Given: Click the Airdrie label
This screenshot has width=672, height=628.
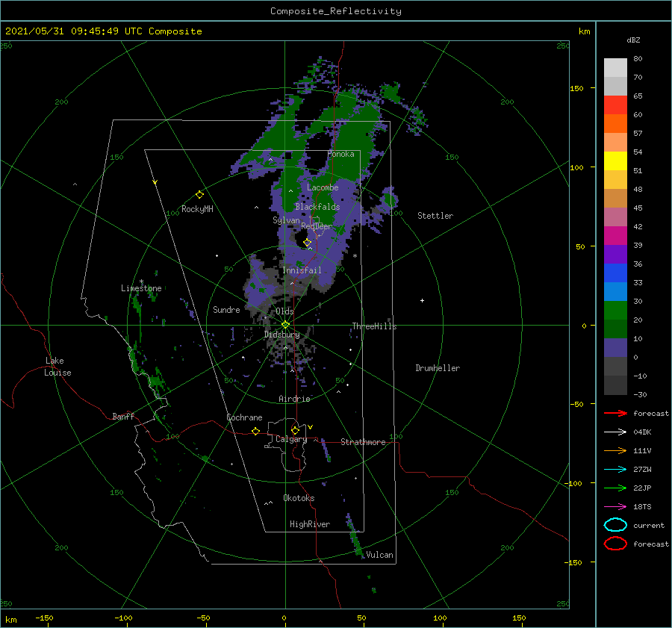Looking at the screenshot, I should [x=294, y=399].
